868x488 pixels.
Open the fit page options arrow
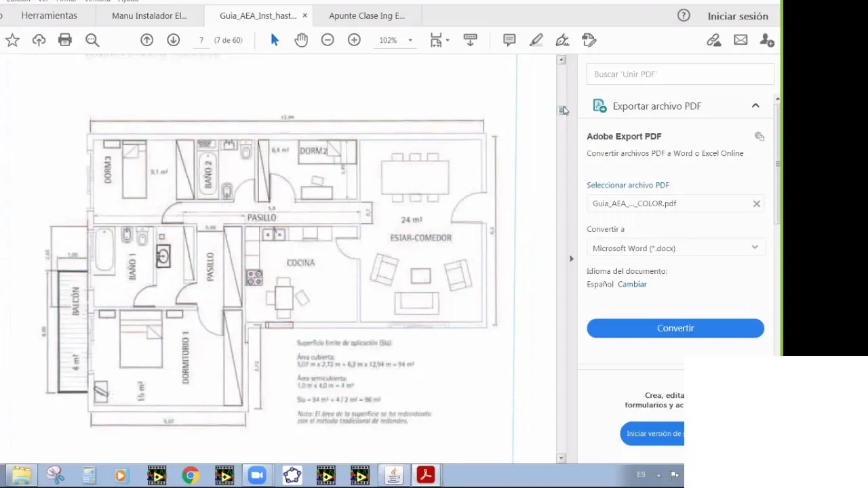pyautogui.click(x=448, y=41)
